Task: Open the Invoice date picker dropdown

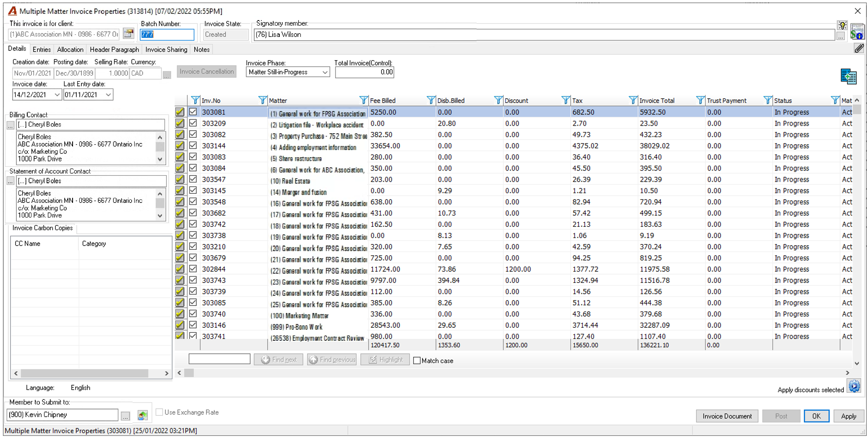Action: pyautogui.click(x=57, y=95)
